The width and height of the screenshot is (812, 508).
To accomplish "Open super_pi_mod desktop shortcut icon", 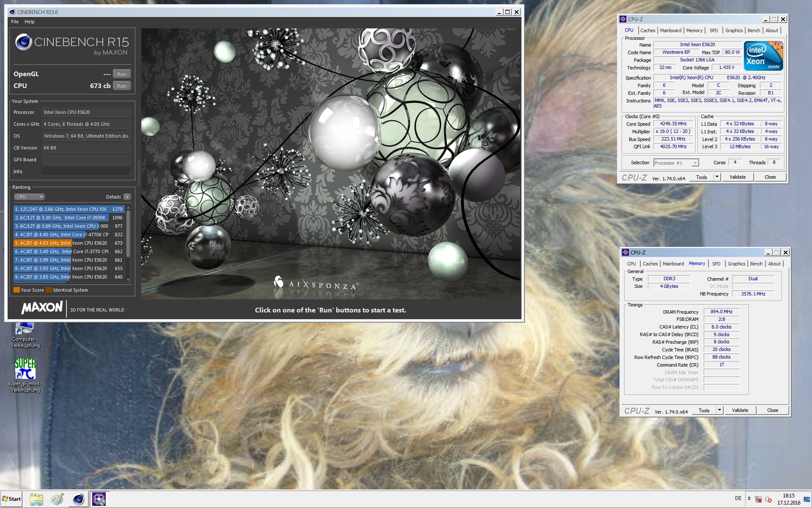I will (x=25, y=375).
